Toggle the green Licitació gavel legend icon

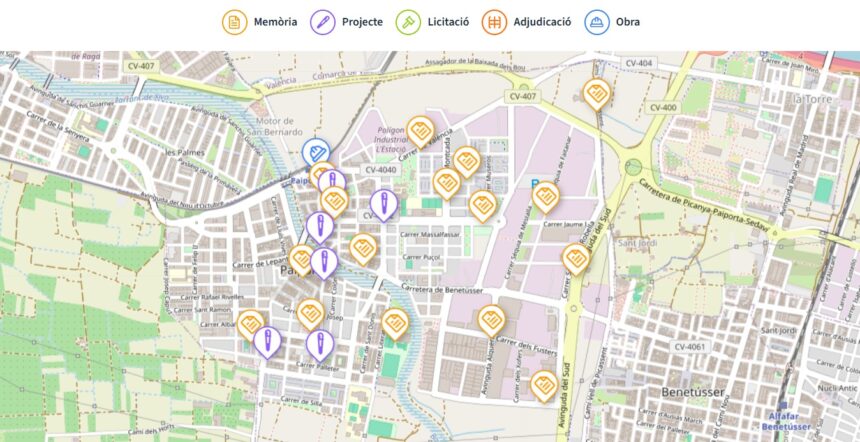[x=408, y=21]
